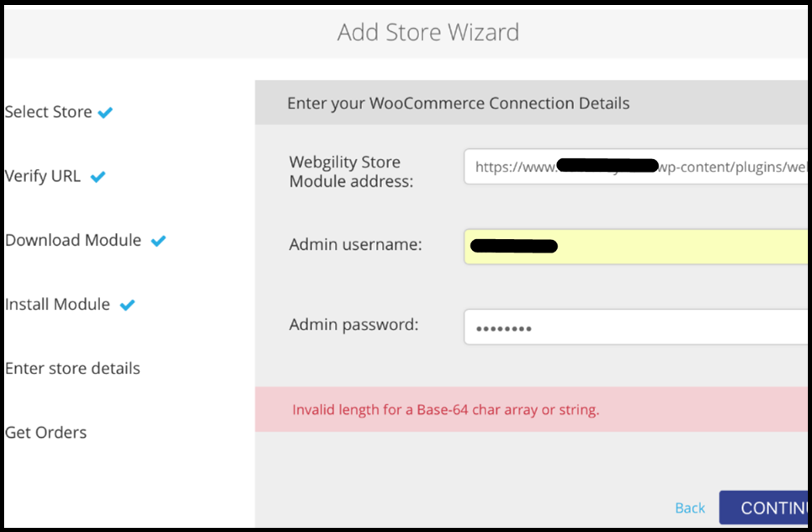The width and height of the screenshot is (812, 532).
Task: Click the Download Module checkmark icon
Action: pyautogui.click(x=158, y=241)
